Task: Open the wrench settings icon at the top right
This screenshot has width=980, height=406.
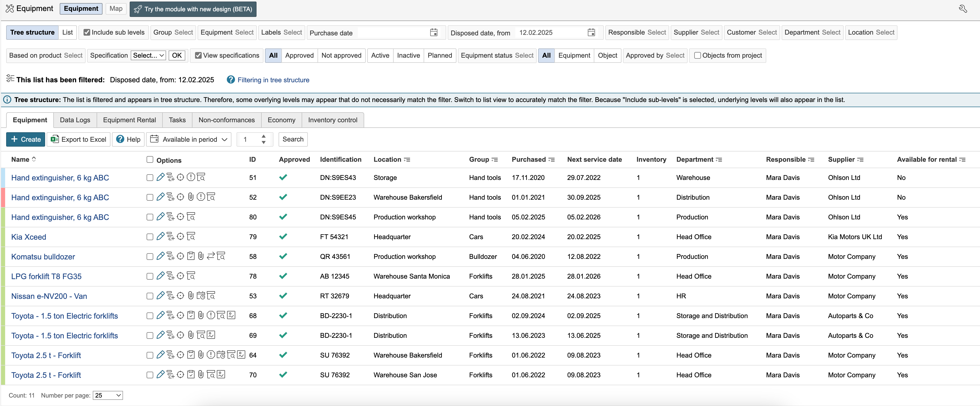Action: 963,9
